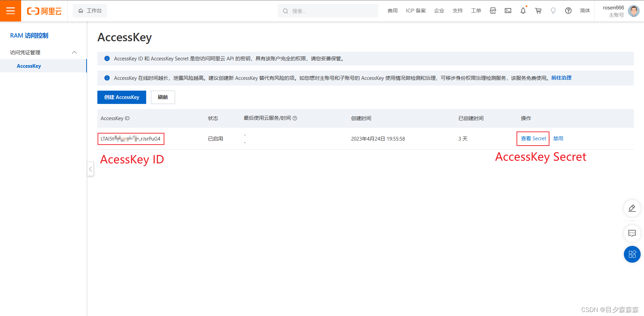The height and width of the screenshot is (316, 644).
Task: Open the feedback pencil icon on right
Action: click(x=632, y=208)
